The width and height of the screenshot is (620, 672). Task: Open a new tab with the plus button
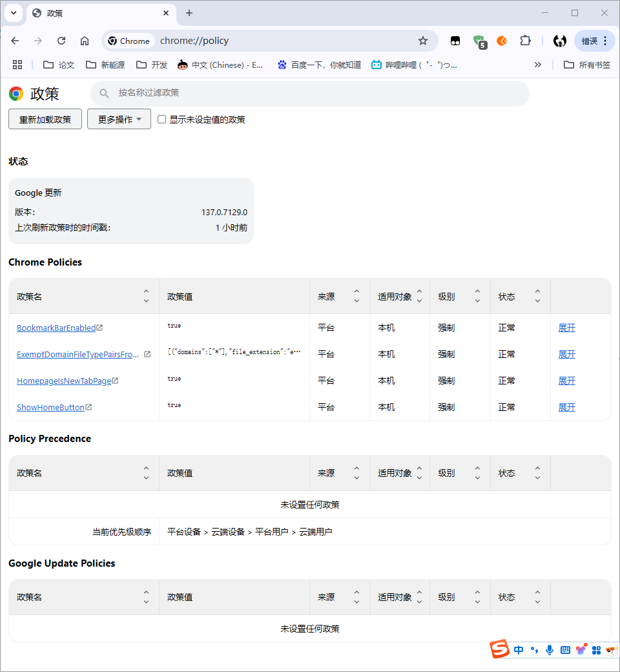click(x=189, y=14)
